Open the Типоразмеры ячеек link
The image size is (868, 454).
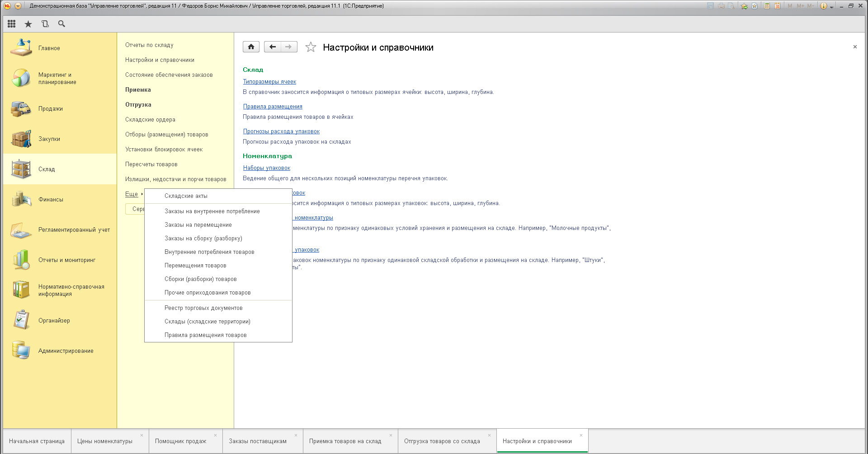click(x=269, y=81)
